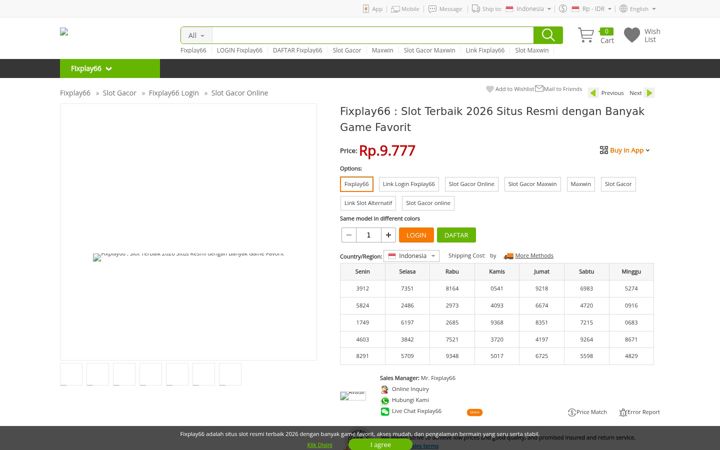The width and height of the screenshot is (720, 450).
Task: Open Country/Region Indonesia dropdown
Action: click(x=411, y=256)
